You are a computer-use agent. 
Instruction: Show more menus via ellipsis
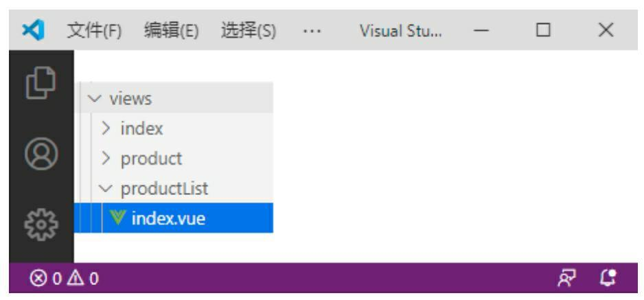click(x=312, y=31)
